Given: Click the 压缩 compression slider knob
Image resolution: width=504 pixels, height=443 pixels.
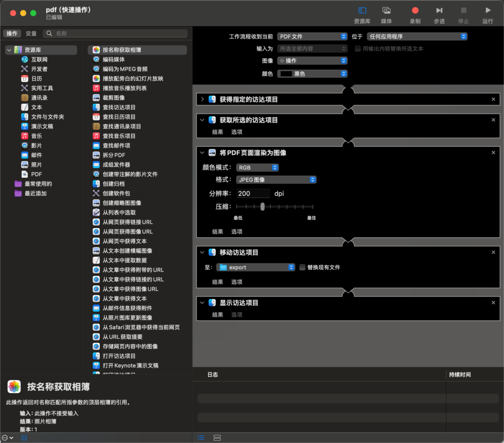Looking at the screenshot, I should coord(263,207).
